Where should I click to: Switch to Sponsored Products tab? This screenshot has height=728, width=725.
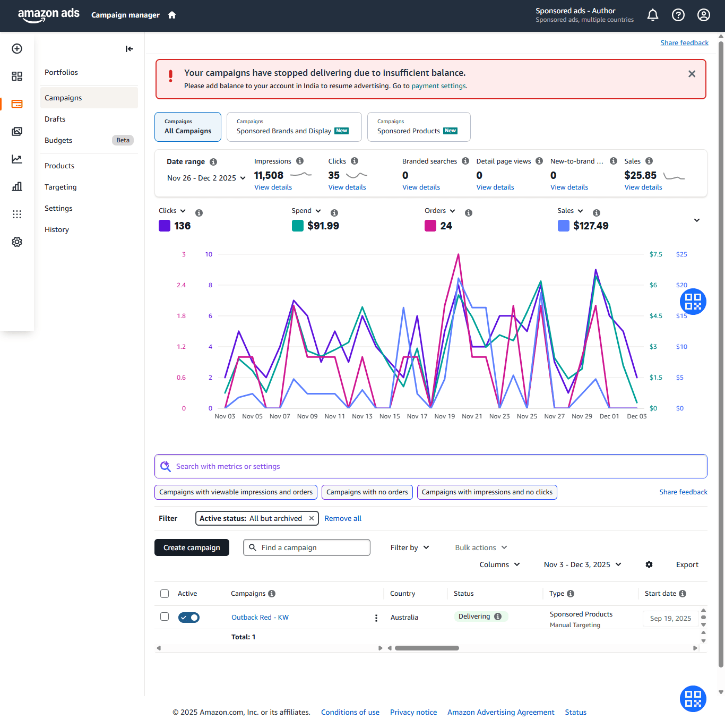coord(419,127)
